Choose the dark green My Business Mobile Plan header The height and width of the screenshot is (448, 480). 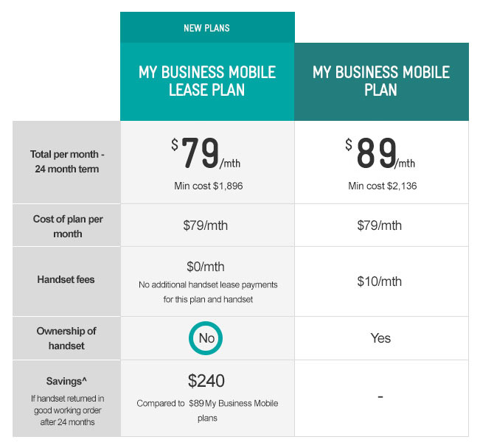[381, 81]
